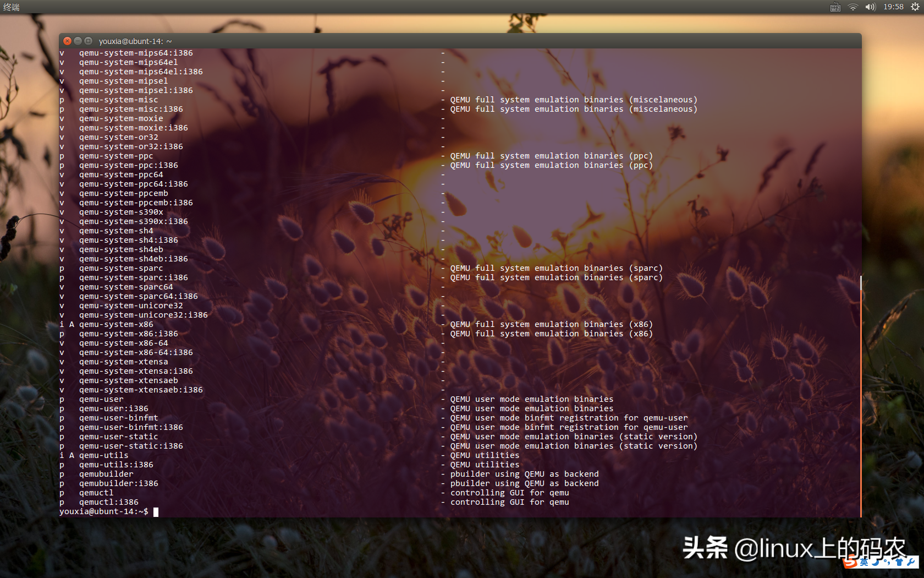Toggle Sogou 英 language mode
Screen dimensions: 924x578
coord(864,562)
